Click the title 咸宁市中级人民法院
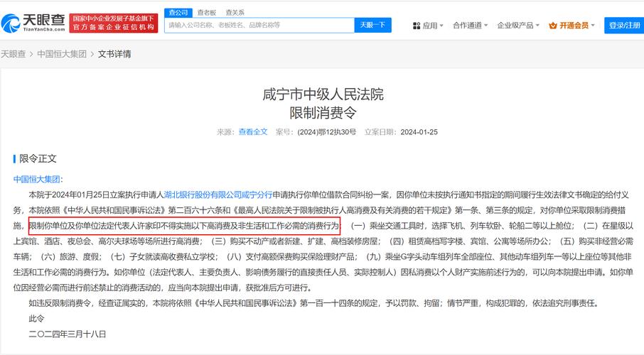Viewport: 644px width, 355px height. tap(323, 94)
